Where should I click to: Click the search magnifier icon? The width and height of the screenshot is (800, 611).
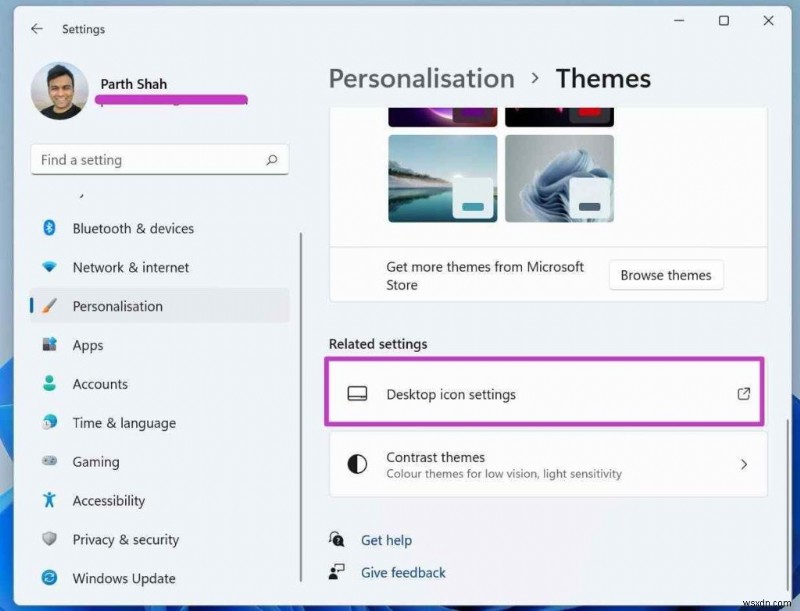tap(272, 160)
